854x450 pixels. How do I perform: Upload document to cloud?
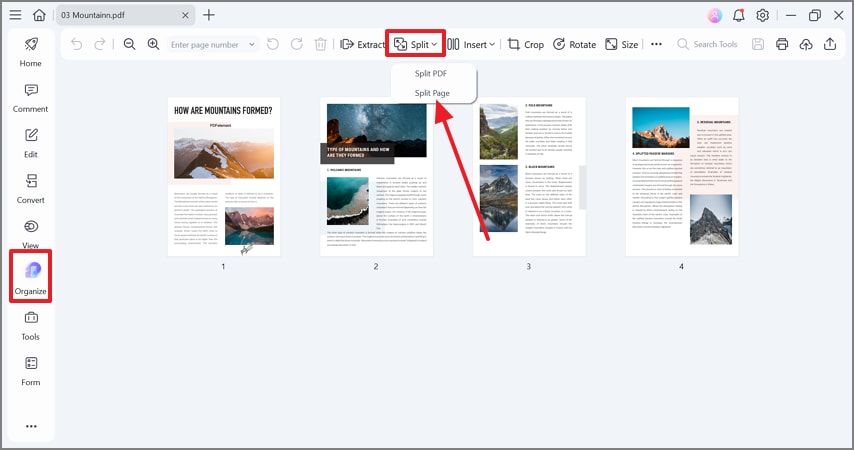tap(806, 44)
